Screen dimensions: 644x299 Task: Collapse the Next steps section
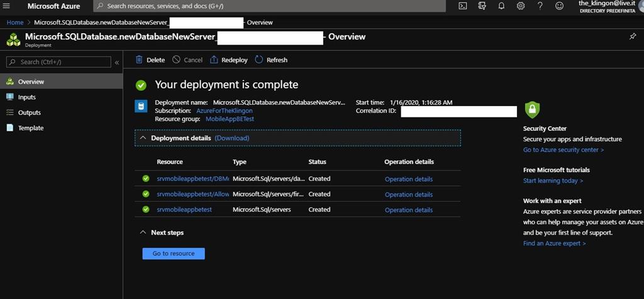pos(143,232)
